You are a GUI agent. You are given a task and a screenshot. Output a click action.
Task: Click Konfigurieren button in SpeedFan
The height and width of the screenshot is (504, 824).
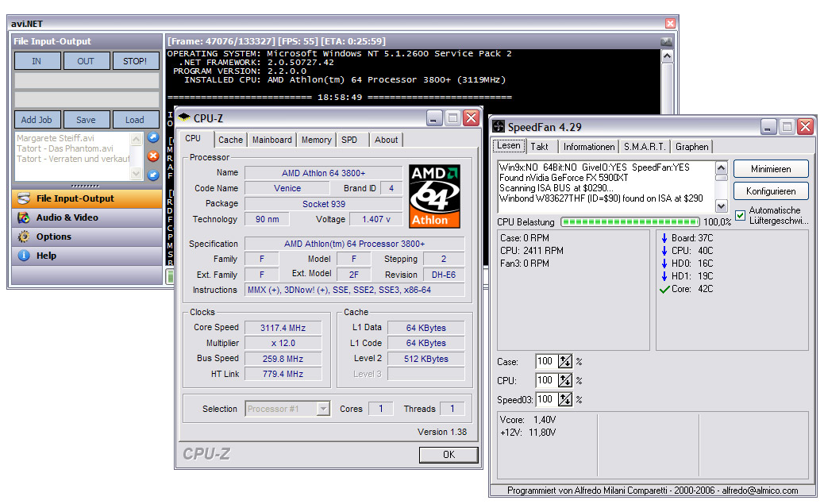(771, 191)
